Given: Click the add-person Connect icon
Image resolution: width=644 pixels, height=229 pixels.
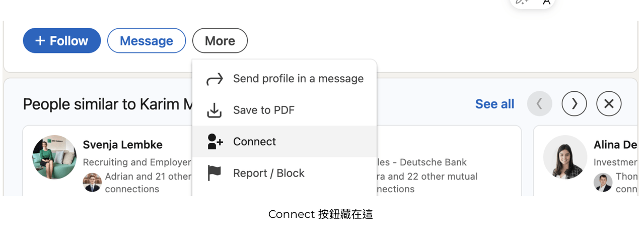Looking at the screenshot, I should tap(215, 142).
